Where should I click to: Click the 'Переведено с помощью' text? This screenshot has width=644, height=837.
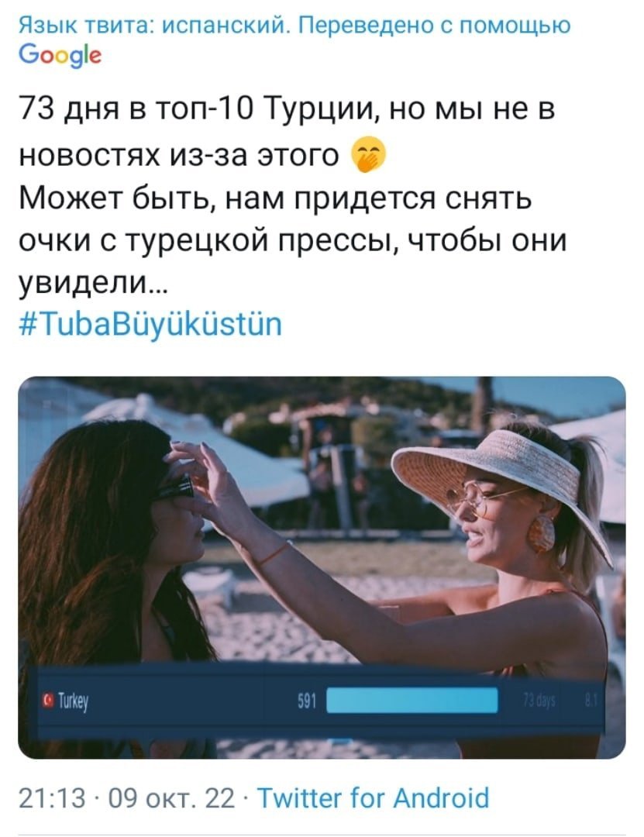(x=434, y=26)
